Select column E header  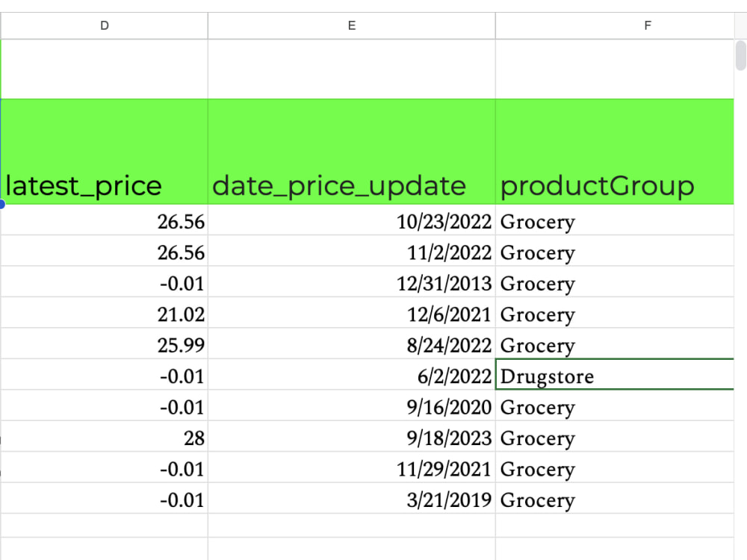(x=352, y=25)
